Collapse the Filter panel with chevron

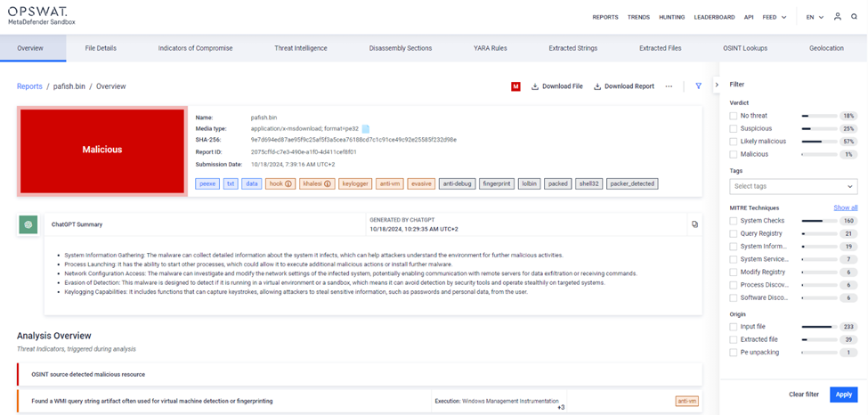coord(718,85)
